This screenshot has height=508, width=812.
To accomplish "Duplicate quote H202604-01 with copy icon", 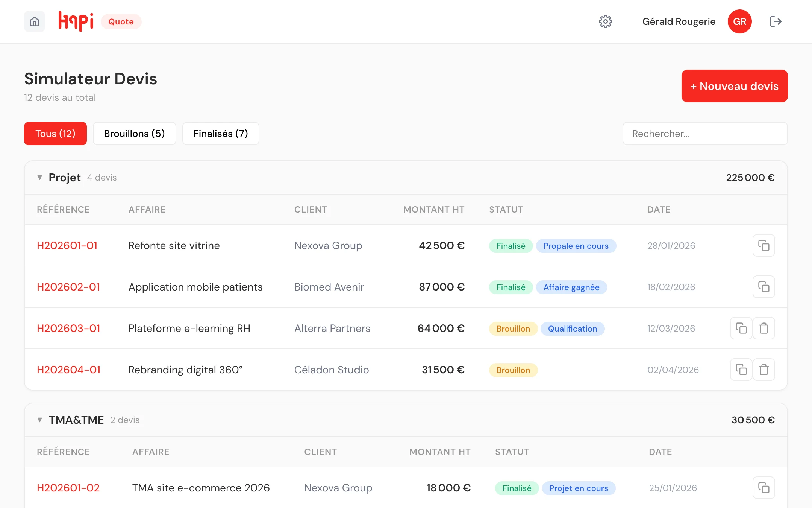I will [x=741, y=370].
